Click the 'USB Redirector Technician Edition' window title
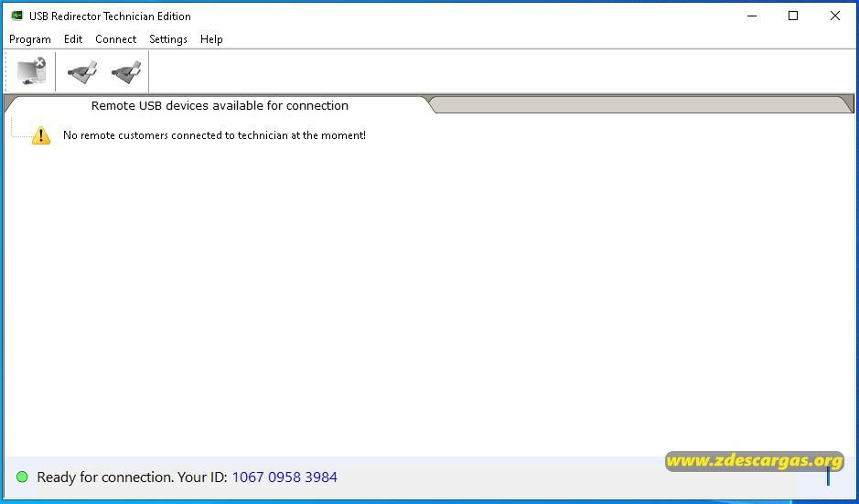Image resolution: width=859 pixels, height=504 pixels. point(110,16)
